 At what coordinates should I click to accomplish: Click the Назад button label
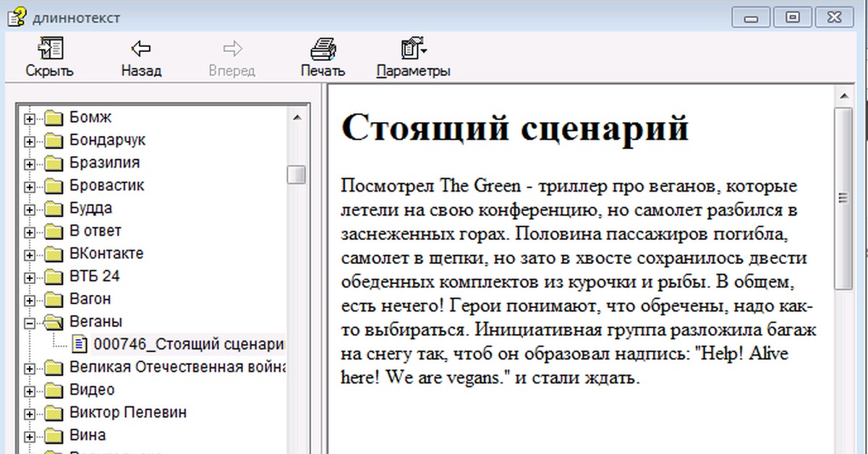click(141, 71)
